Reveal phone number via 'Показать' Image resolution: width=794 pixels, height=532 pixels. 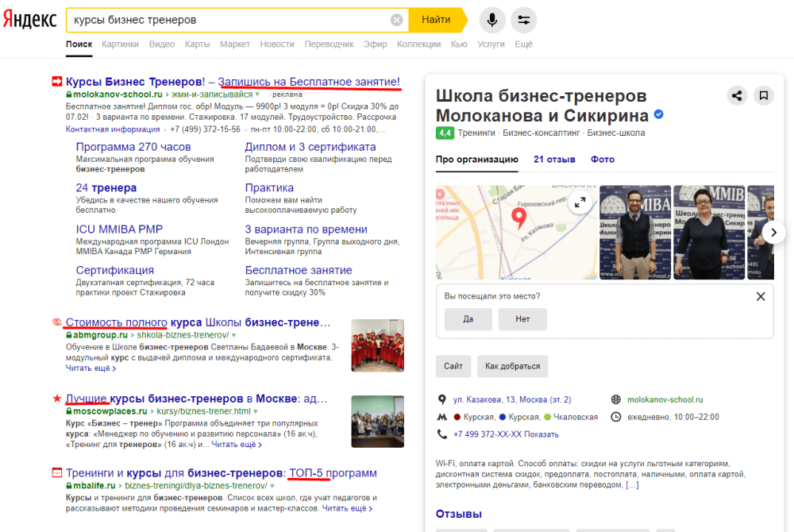coord(542,434)
